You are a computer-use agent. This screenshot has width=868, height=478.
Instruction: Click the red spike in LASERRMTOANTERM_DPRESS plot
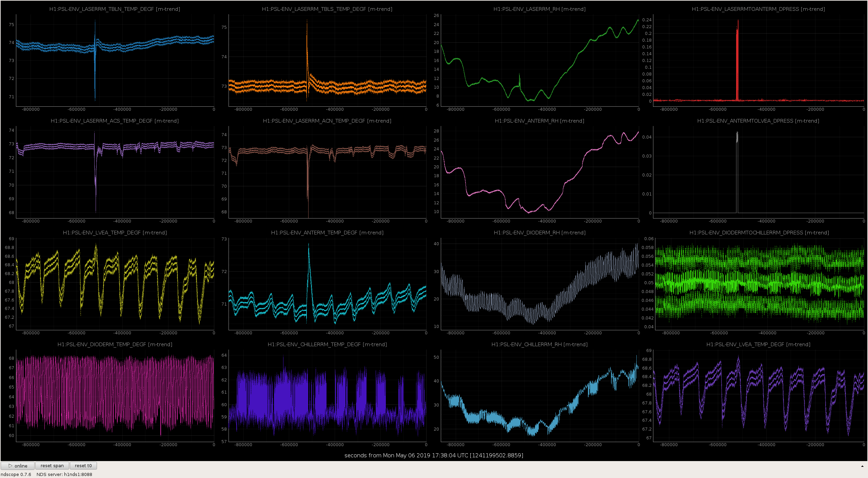[737, 61]
